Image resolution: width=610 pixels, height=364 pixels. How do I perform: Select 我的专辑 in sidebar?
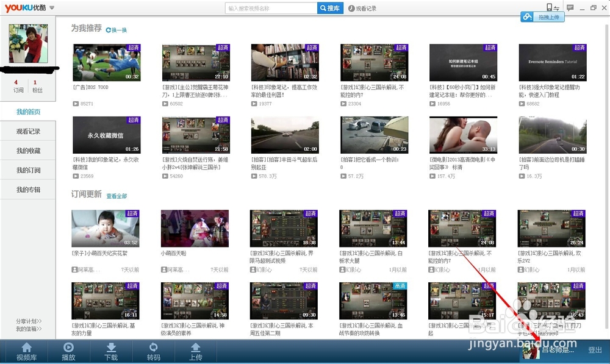[28, 190]
